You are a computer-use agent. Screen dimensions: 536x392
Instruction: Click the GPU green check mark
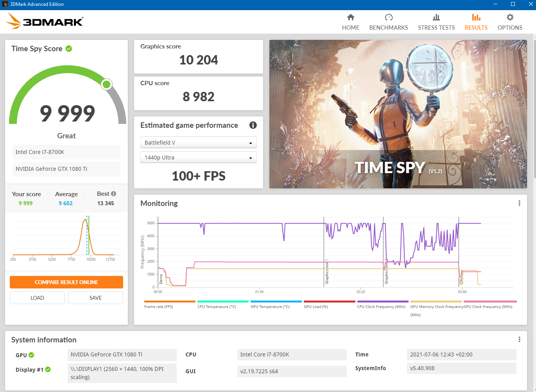(x=31, y=355)
